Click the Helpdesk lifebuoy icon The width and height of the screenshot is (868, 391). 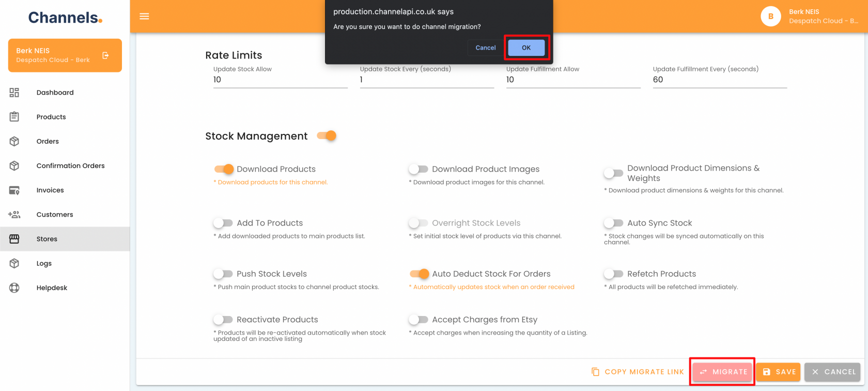(14, 288)
